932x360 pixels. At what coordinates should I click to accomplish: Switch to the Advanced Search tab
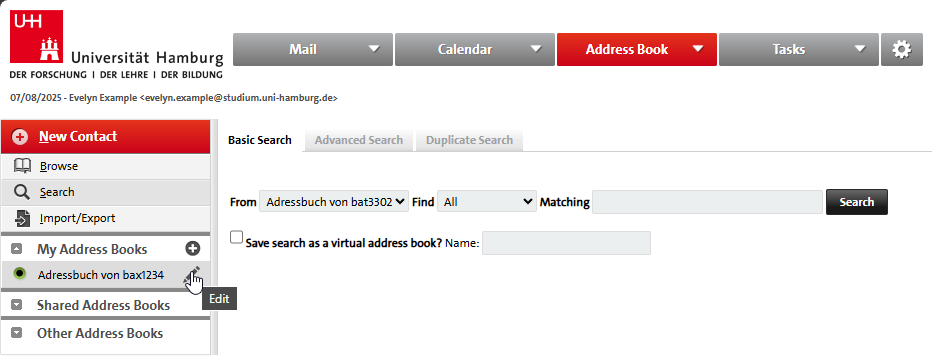(358, 140)
